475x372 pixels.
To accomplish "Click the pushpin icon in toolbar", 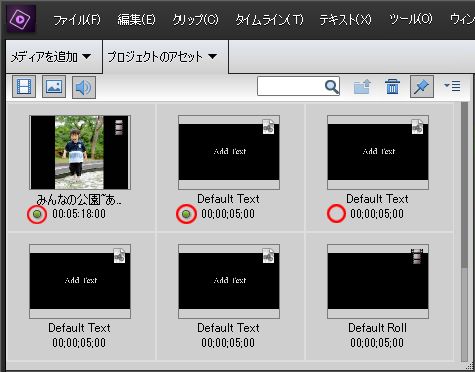I will pyautogui.click(x=422, y=87).
